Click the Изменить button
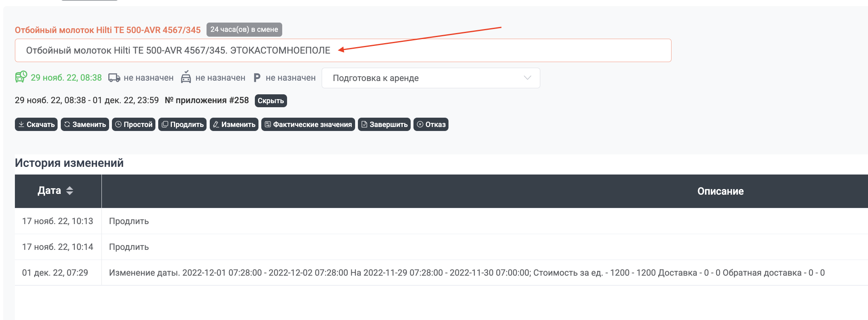 [234, 125]
